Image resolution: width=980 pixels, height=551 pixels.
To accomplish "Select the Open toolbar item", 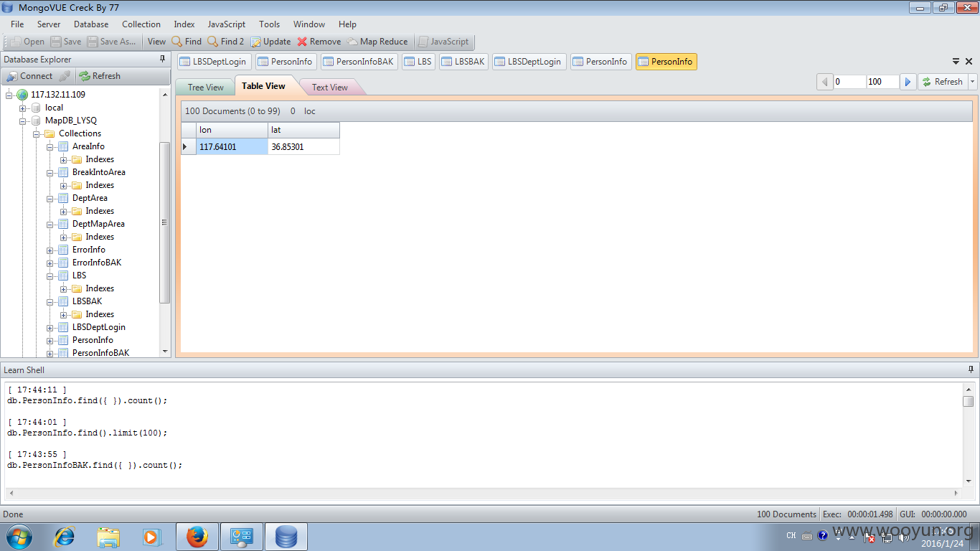I will tap(27, 42).
